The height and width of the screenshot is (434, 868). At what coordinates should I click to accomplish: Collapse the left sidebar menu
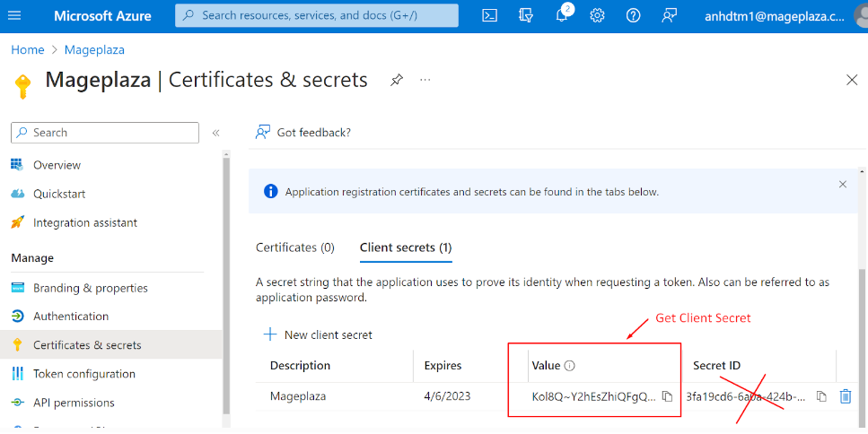coord(215,133)
